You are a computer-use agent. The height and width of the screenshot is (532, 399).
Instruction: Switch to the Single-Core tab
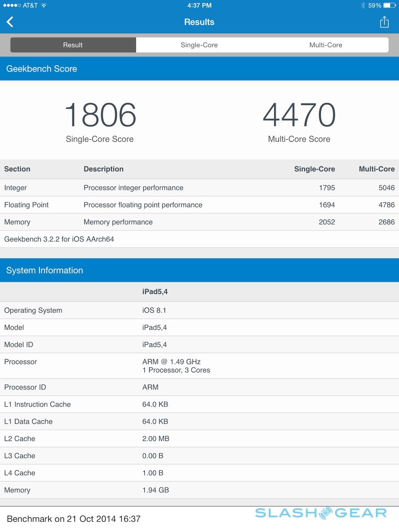(199, 45)
